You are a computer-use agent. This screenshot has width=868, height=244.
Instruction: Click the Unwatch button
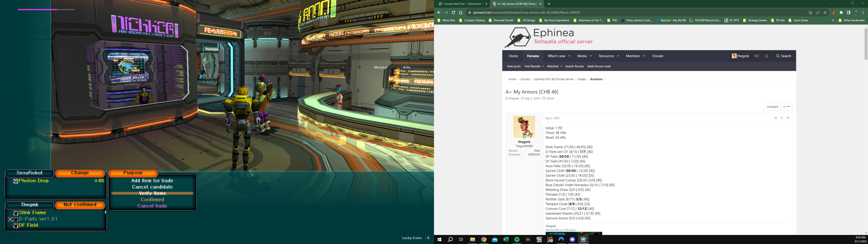[x=772, y=106]
